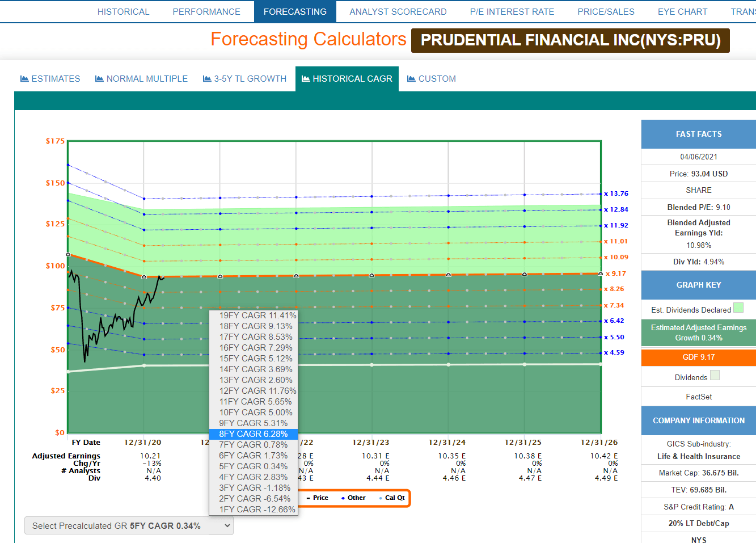
Task: Select the 12FY CAGR 11.76% option
Action: tap(254, 391)
